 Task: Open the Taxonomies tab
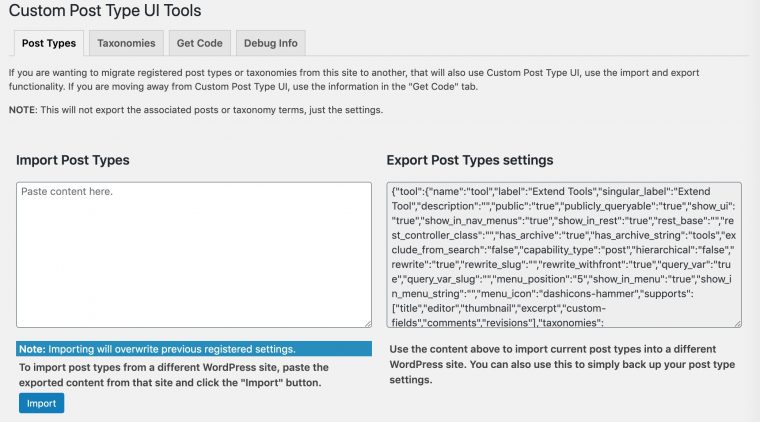coord(126,43)
